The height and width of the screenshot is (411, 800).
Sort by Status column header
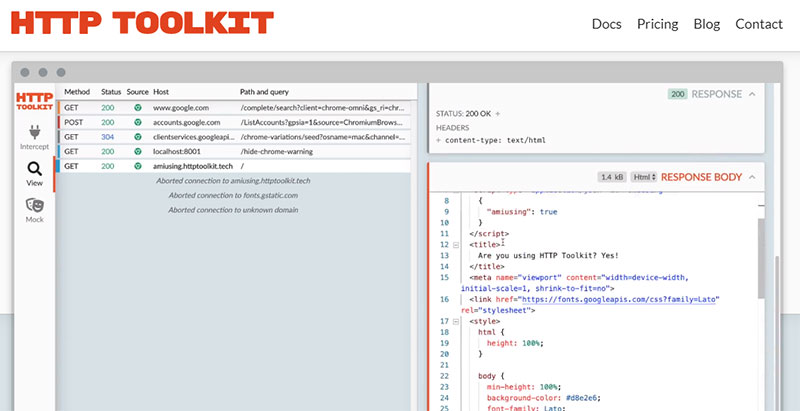(x=111, y=92)
